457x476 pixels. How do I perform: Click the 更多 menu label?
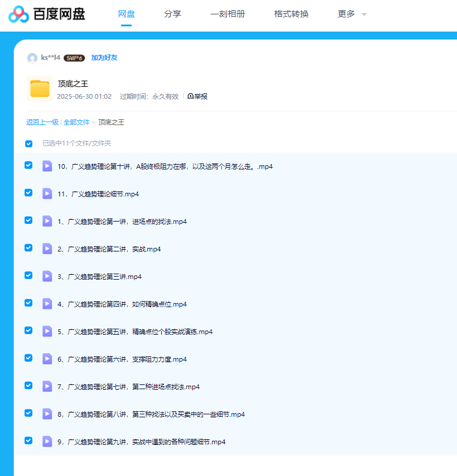346,14
